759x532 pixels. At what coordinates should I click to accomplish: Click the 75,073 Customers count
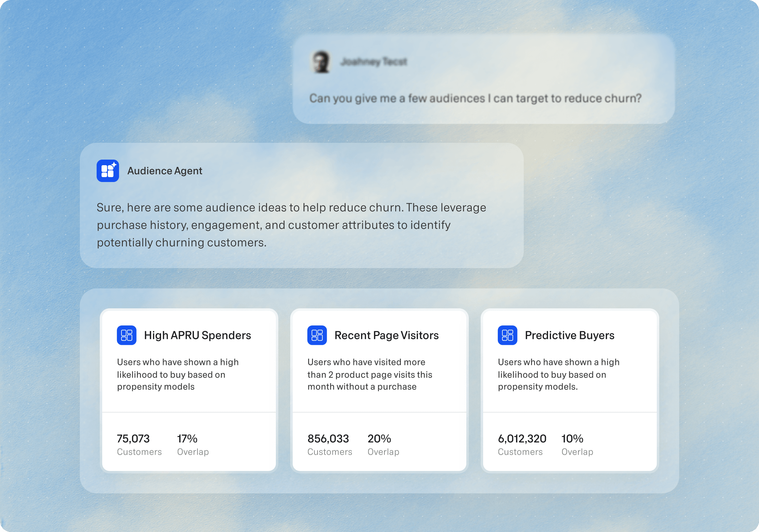pyautogui.click(x=133, y=439)
